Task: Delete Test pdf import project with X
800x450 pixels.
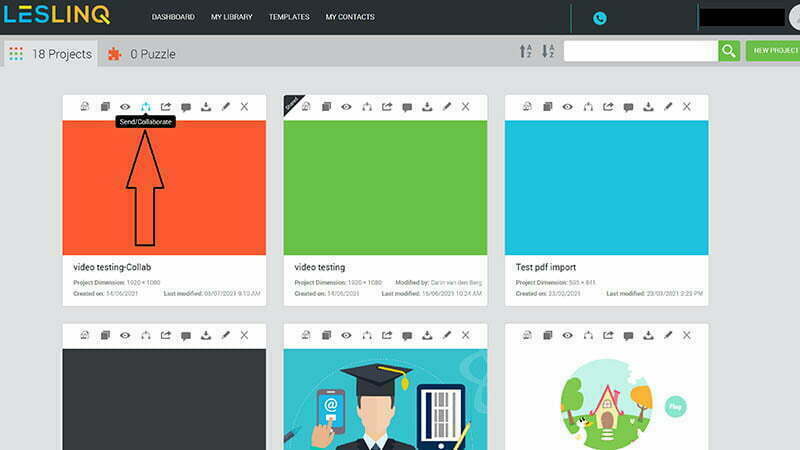Action: 687,107
